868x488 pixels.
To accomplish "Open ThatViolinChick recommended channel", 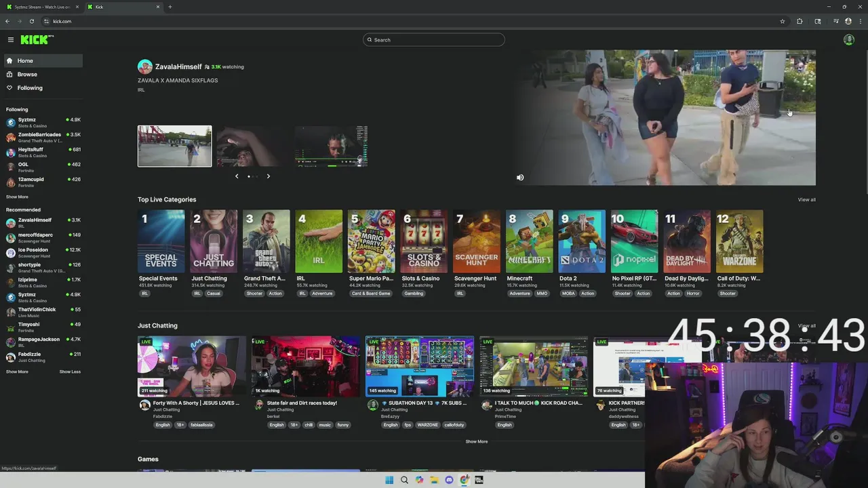I will (43, 312).
